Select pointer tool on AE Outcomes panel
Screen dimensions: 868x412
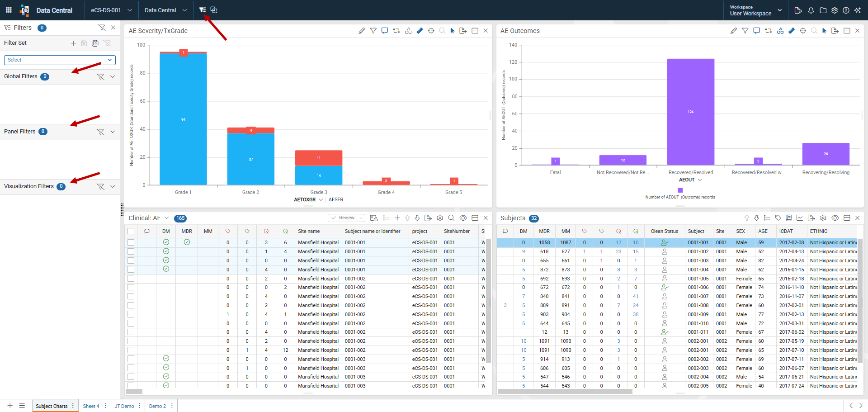pos(824,31)
